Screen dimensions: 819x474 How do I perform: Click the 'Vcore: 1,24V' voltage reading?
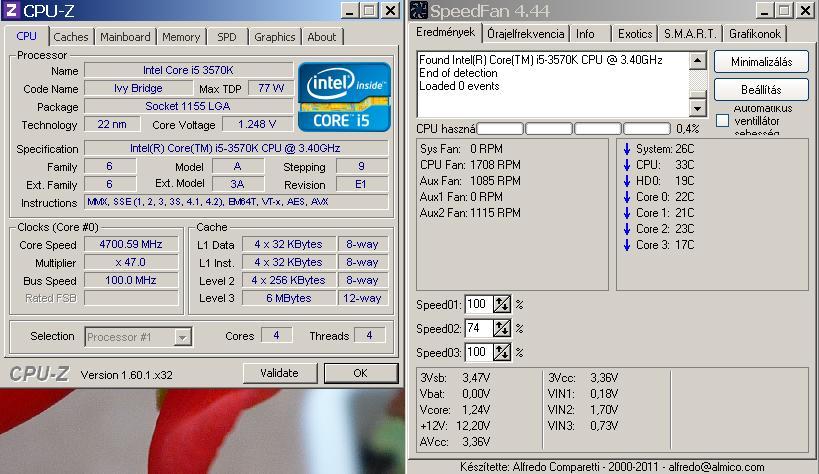click(455, 410)
